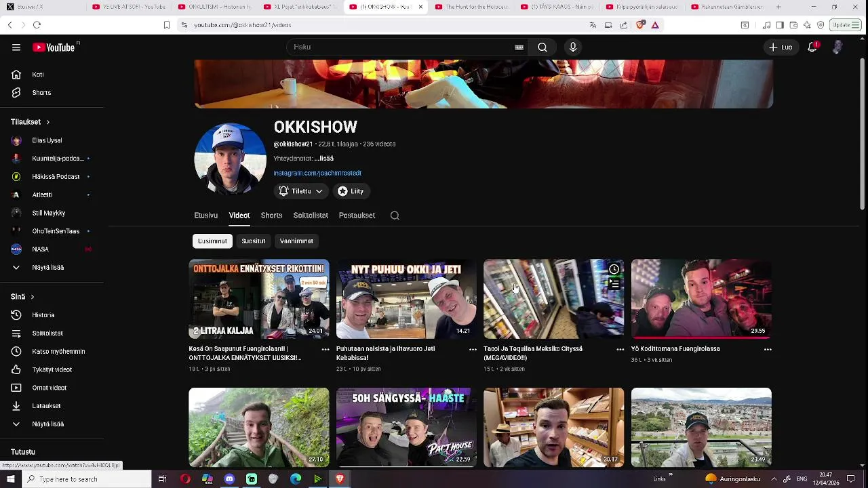Switch to Shorts channel tab
Viewport: 868px width, 488px height.
271,216
